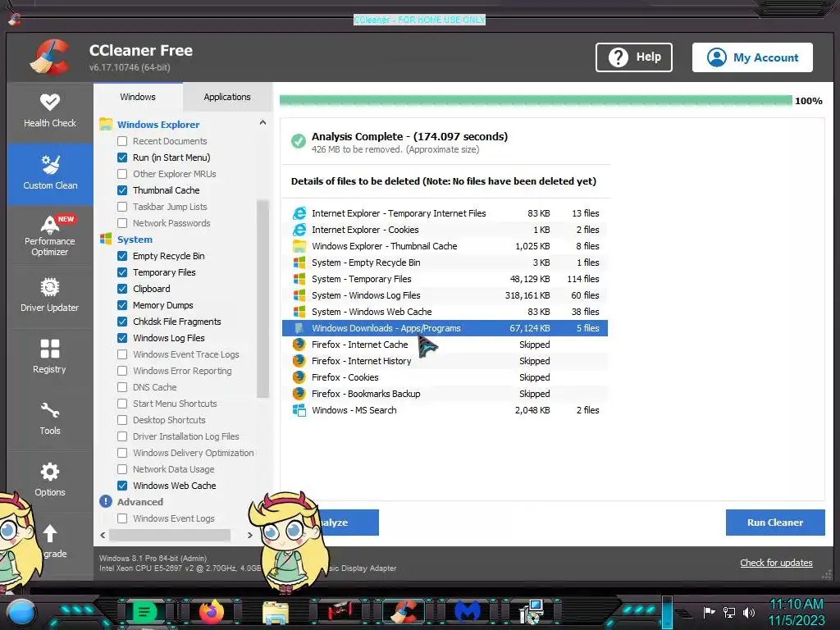
Task: Click the Upgrade arrow icon
Action: pyautogui.click(x=50, y=533)
